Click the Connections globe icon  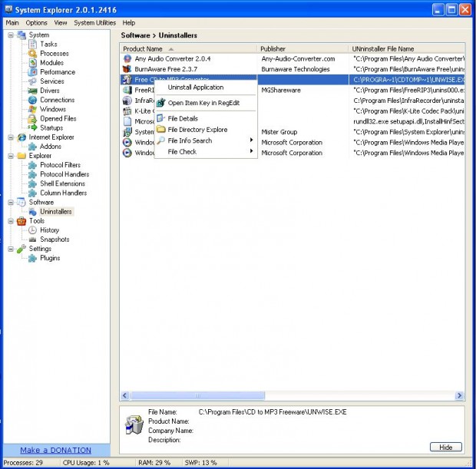click(32, 100)
